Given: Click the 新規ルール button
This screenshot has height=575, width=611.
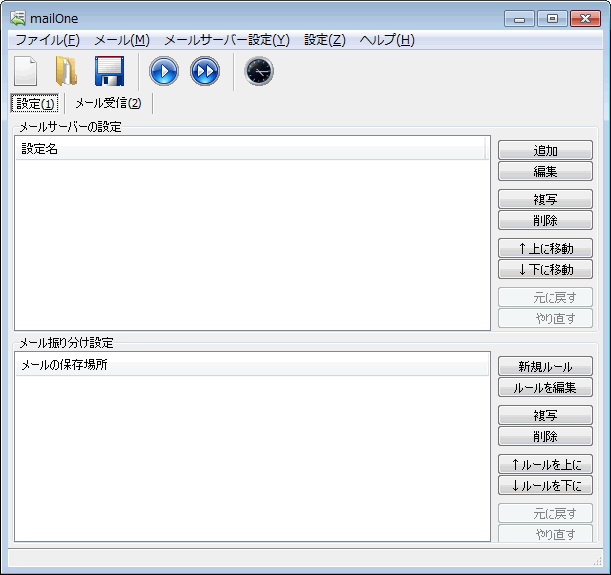Looking at the screenshot, I should click(x=545, y=366).
